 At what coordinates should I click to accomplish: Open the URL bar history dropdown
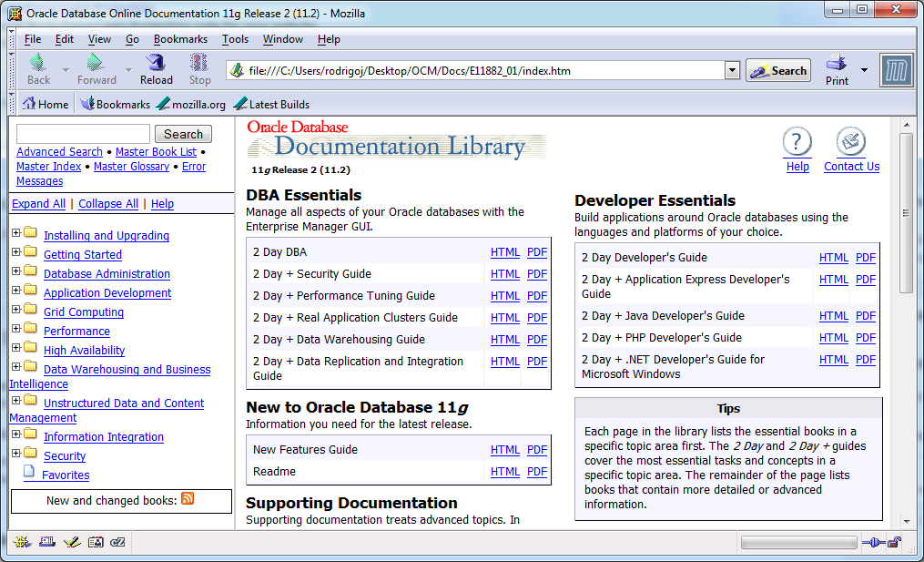click(x=732, y=71)
